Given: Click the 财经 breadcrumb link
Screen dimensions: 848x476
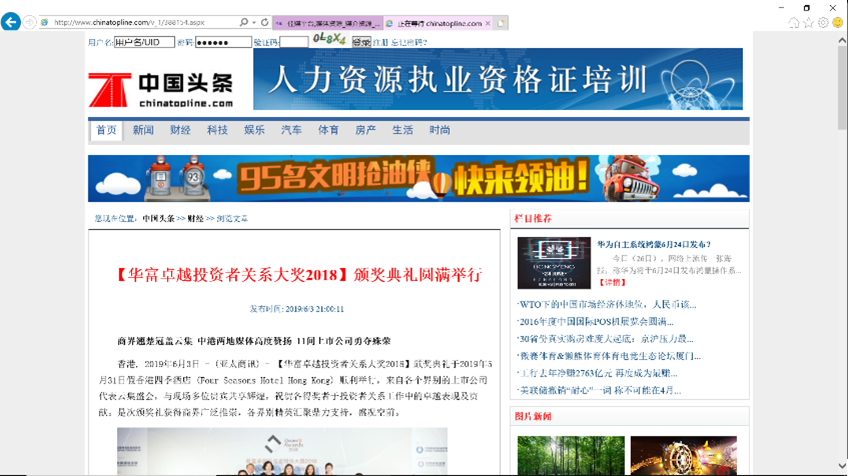Looking at the screenshot, I should [195, 219].
